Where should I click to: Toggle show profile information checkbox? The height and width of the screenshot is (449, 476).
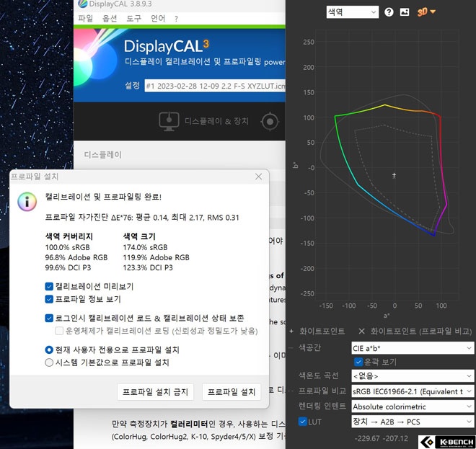click(49, 299)
